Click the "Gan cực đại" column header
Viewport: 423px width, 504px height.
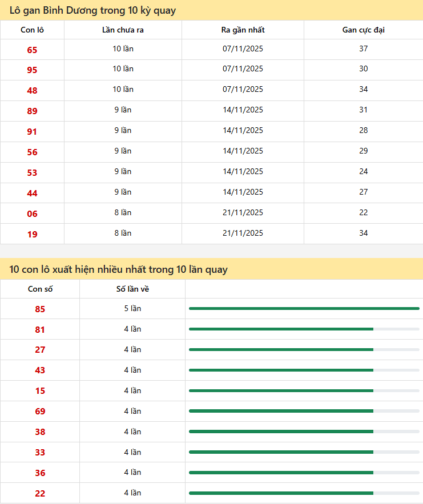point(363,30)
